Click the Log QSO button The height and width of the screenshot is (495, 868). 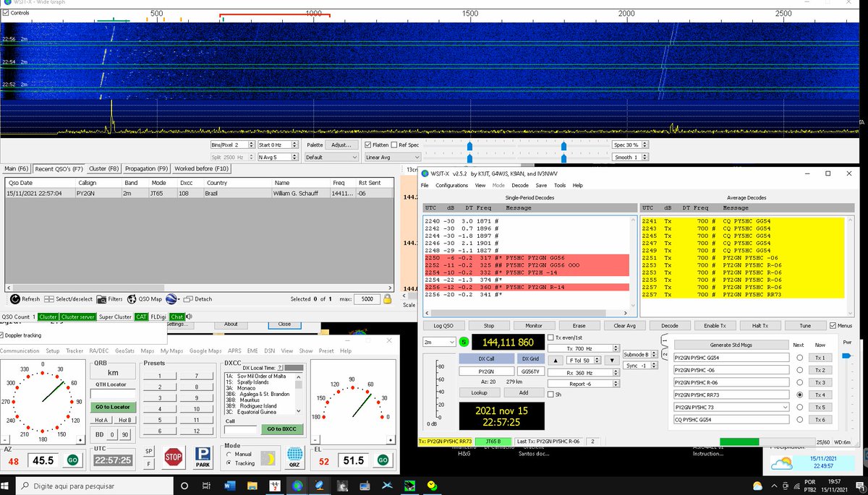click(x=443, y=326)
